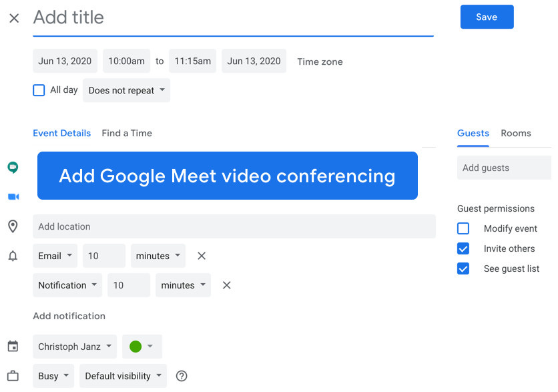
Task: Open the end date Jun 13, 2020
Action: click(x=254, y=61)
